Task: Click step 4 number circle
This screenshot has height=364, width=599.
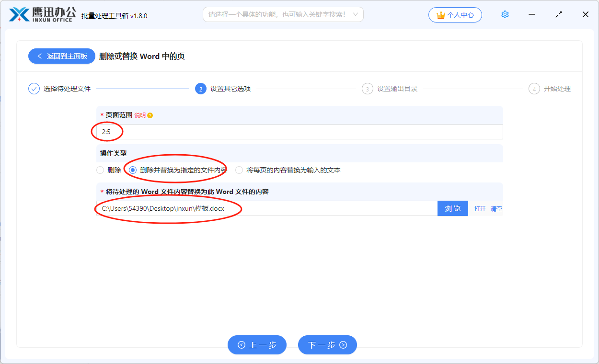Action: (534, 89)
